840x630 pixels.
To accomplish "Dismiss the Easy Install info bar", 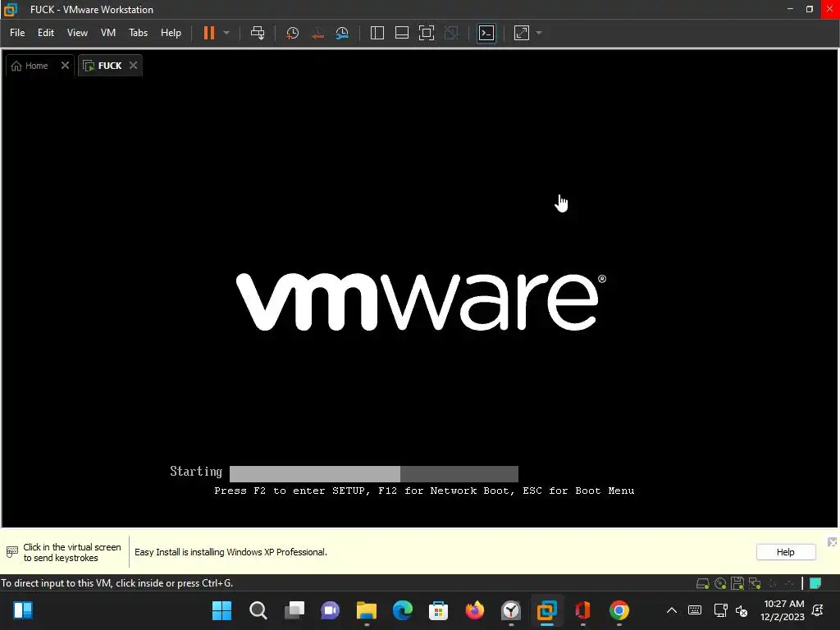I will point(832,542).
